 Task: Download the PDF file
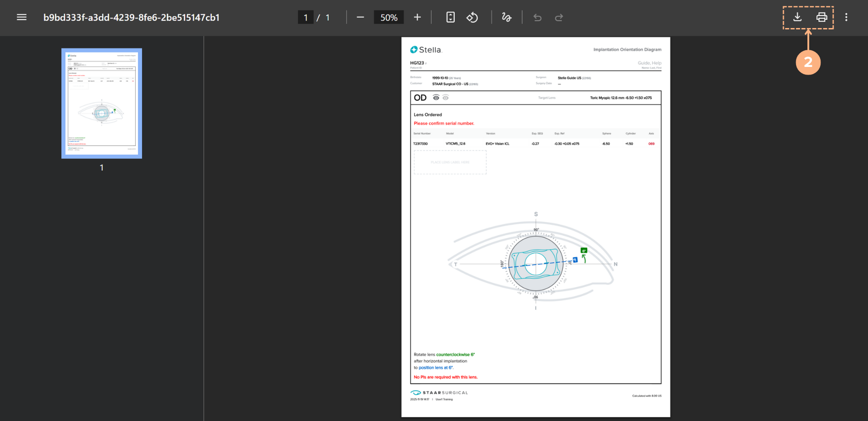click(797, 17)
